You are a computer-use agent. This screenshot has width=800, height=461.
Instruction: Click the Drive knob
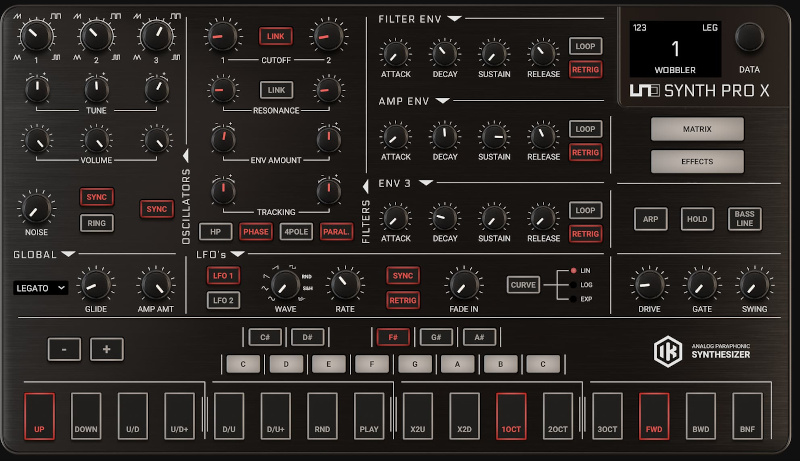point(648,285)
